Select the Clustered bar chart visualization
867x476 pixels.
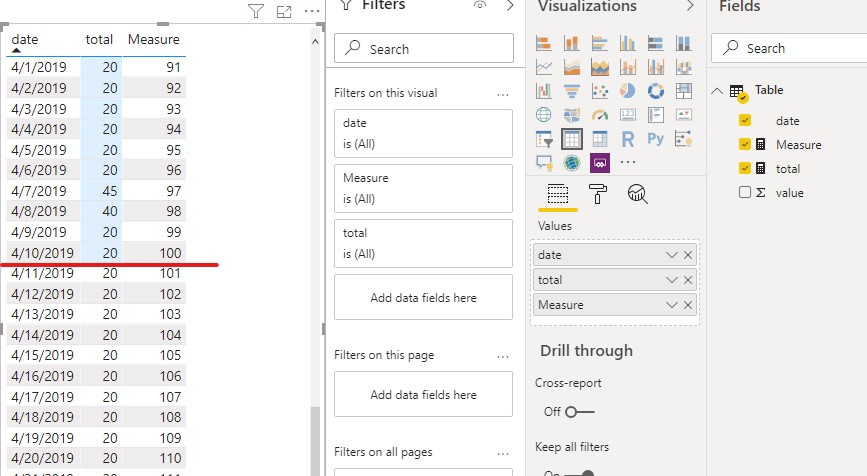coord(599,43)
